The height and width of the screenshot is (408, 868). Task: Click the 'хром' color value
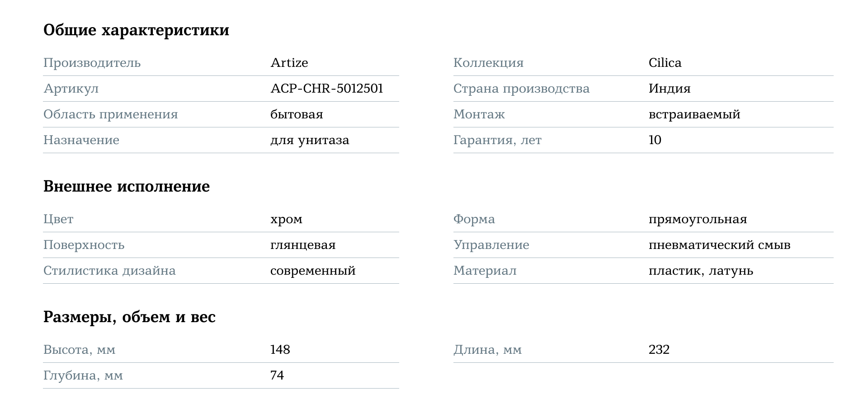(286, 220)
